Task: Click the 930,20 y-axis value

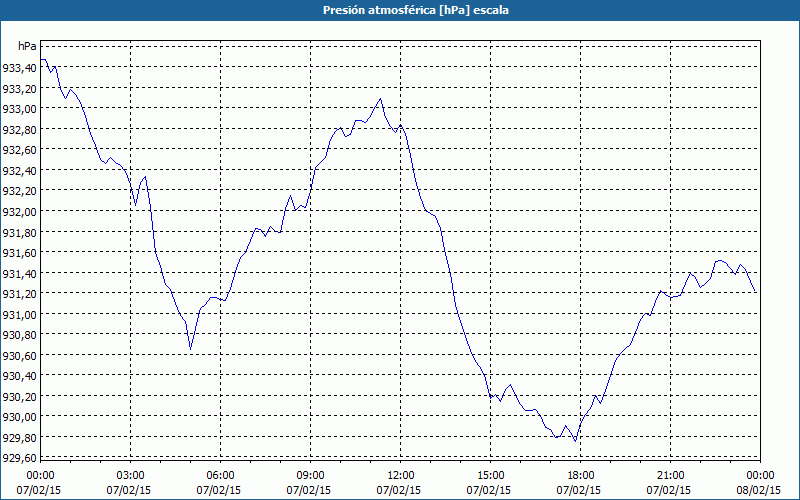Action: pos(19,396)
